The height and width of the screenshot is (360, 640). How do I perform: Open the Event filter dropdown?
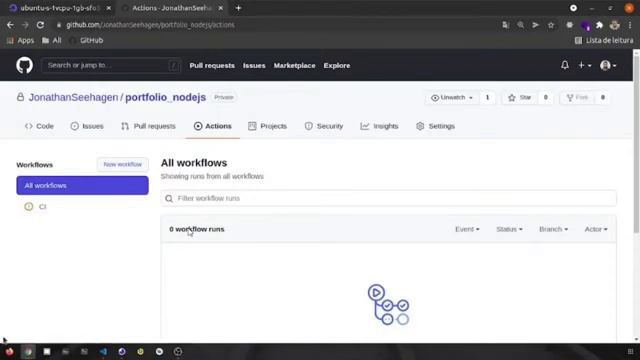[467, 229]
